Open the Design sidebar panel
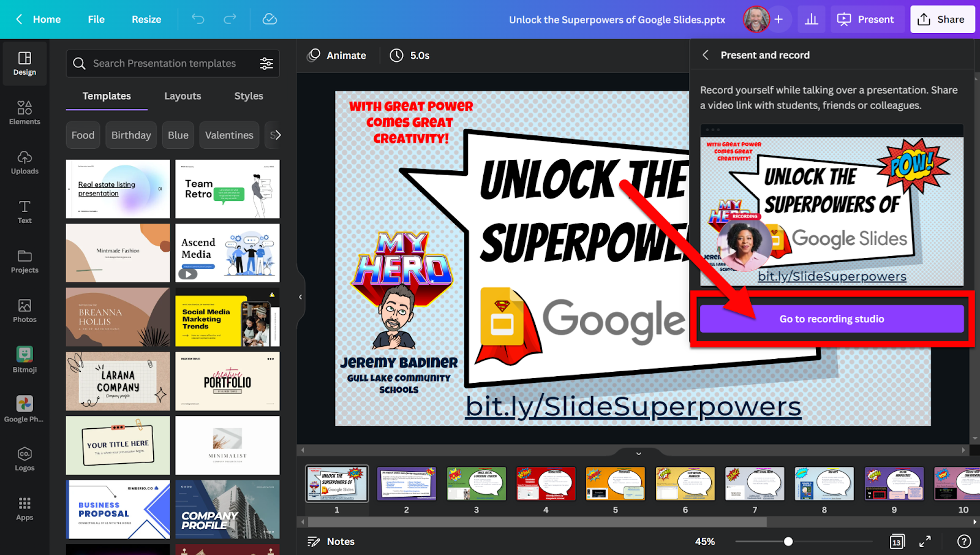The width and height of the screenshot is (980, 555). coord(24,64)
